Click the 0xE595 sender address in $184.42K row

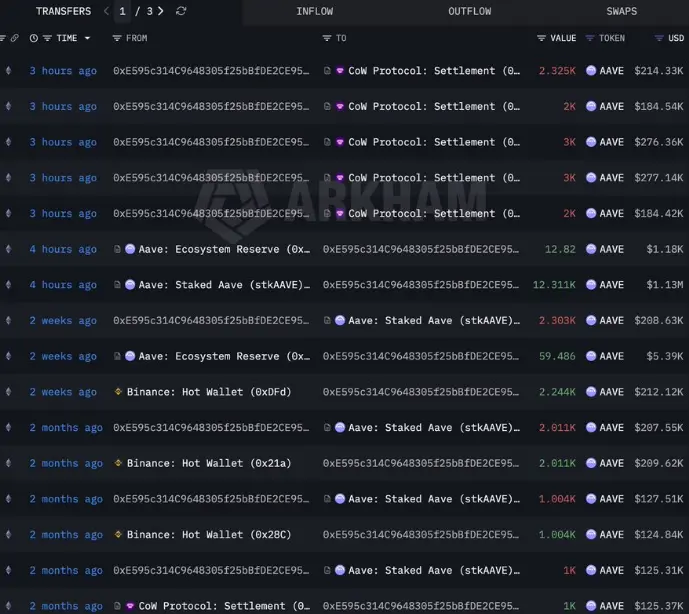[211, 214]
